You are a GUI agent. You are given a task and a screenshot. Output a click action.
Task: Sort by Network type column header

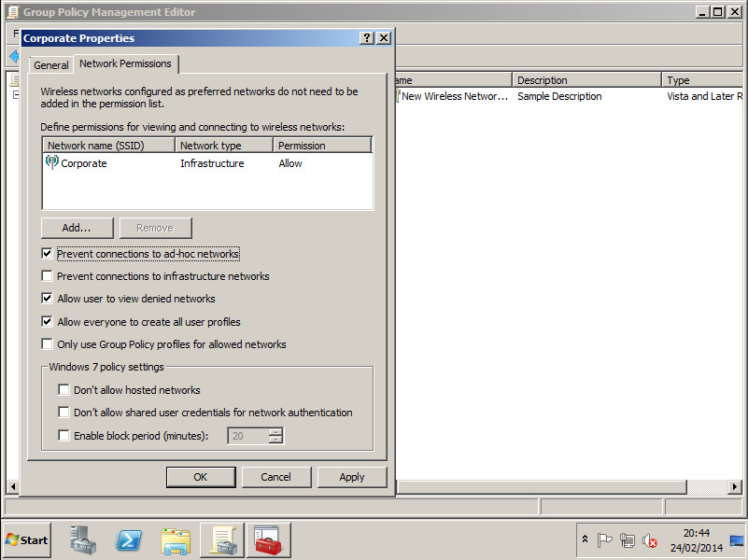(x=224, y=146)
